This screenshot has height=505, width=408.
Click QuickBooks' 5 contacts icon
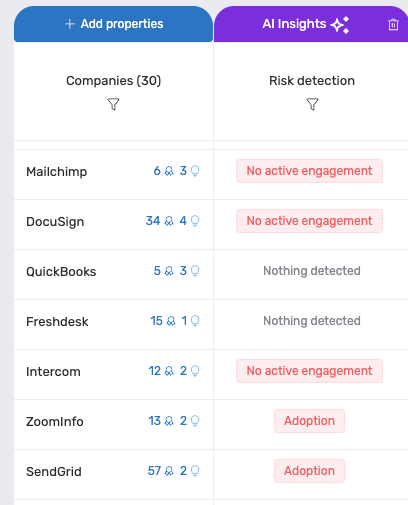(169, 271)
